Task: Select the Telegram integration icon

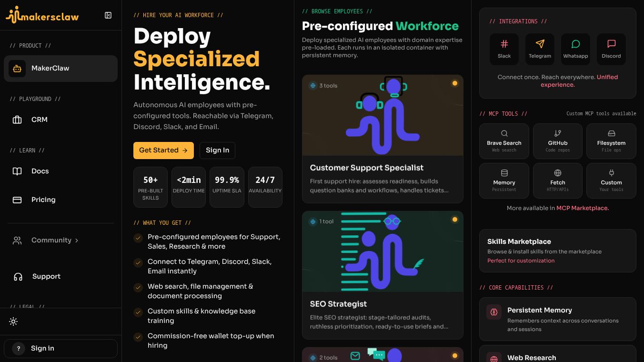Action: click(x=540, y=49)
